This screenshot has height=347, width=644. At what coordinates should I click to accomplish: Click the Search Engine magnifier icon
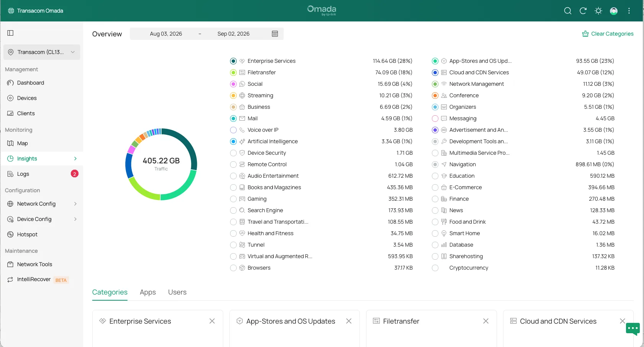242,210
